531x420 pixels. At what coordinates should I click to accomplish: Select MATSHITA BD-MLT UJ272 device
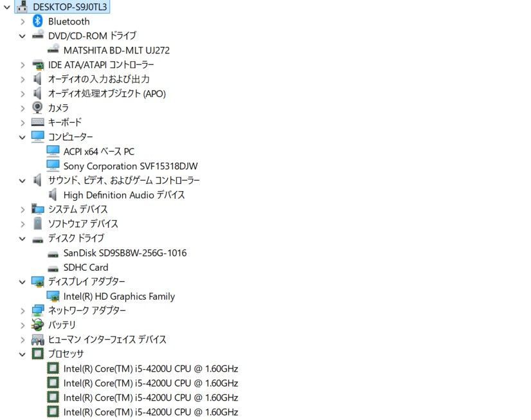coord(116,50)
